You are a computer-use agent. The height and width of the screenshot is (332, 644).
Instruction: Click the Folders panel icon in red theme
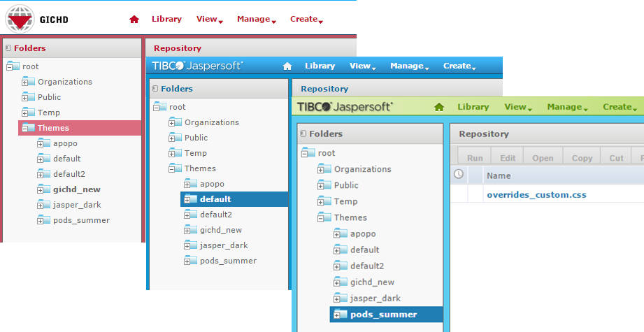coord(8,48)
